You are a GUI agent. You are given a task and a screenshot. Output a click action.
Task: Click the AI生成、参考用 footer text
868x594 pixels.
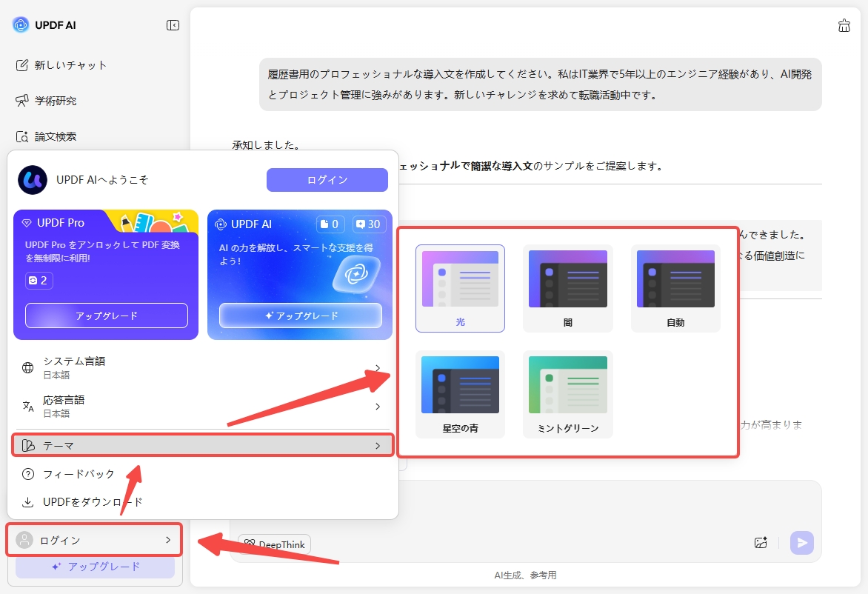pyautogui.click(x=525, y=575)
